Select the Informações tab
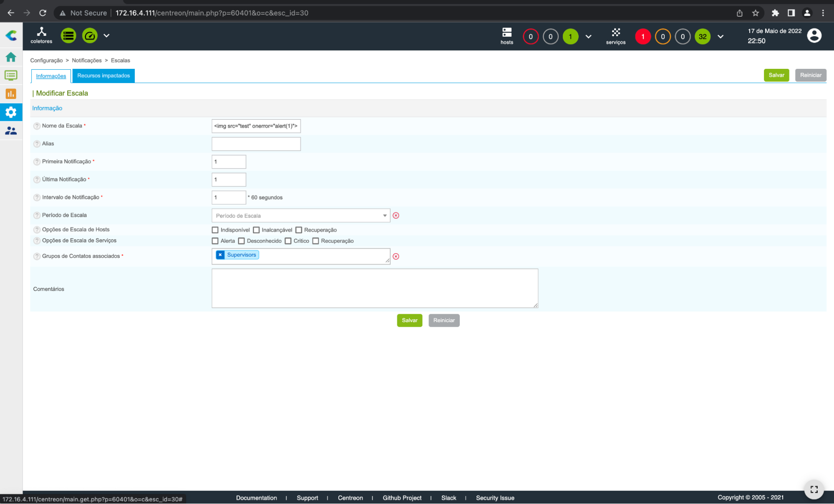The width and height of the screenshot is (834, 504). point(51,76)
